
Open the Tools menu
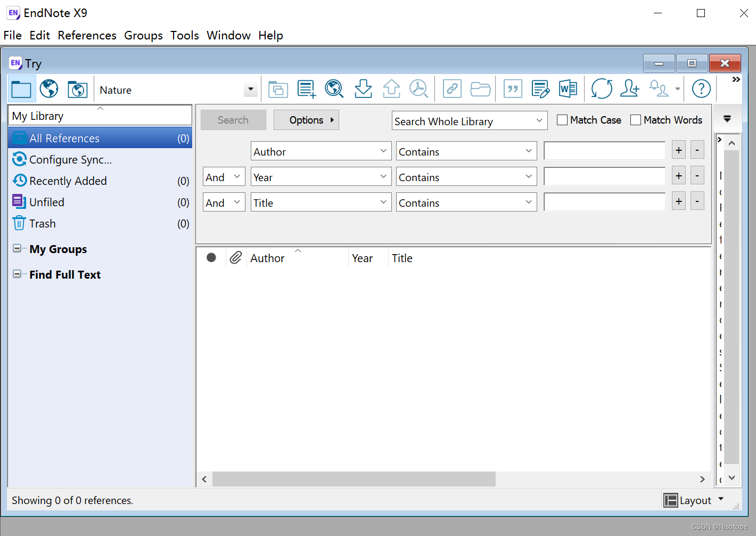pyautogui.click(x=184, y=35)
